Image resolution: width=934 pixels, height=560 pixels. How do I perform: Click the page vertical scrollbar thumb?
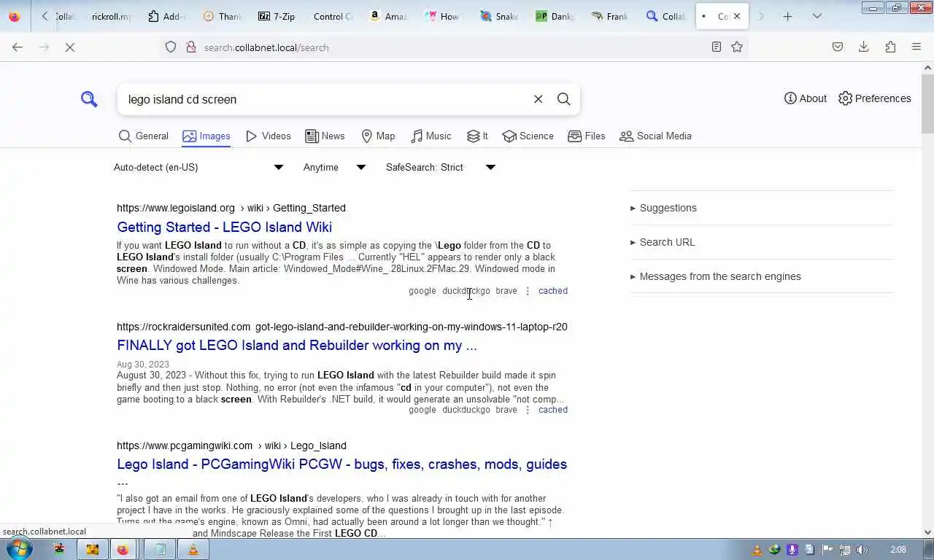click(x=927, y=103)
